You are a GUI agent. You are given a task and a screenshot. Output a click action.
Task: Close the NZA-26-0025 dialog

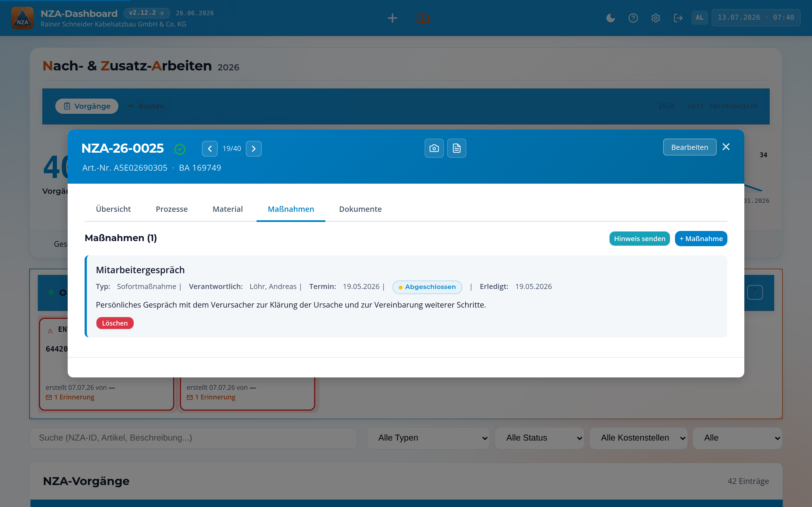[726, 147]
